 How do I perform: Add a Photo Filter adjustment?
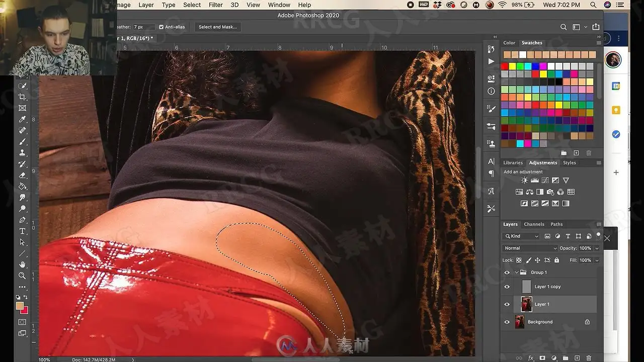(550, 192)
